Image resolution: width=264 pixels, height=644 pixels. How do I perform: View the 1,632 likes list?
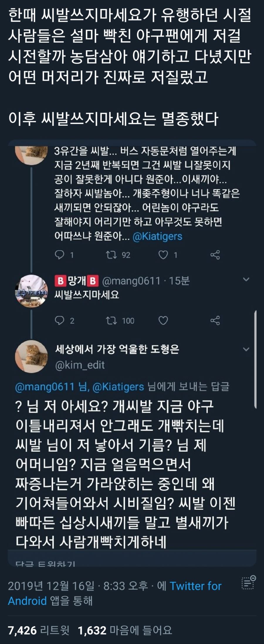tap(125, 630)
